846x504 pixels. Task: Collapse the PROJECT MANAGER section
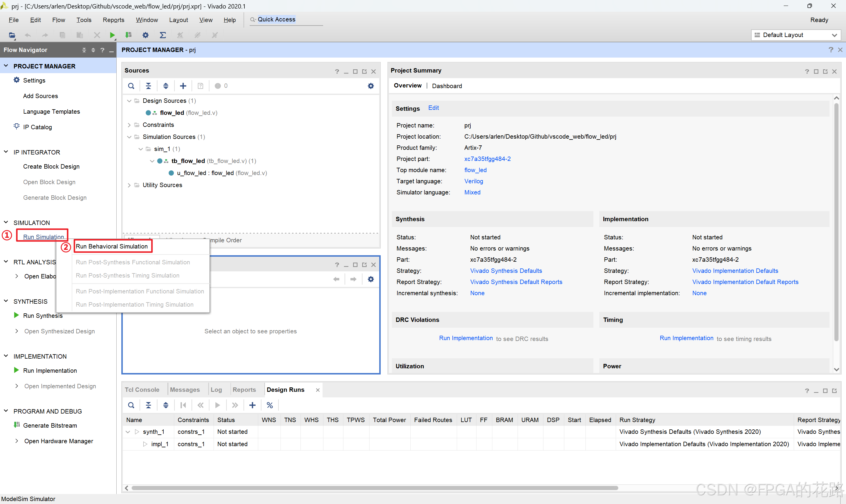click(x=6, y=66)
